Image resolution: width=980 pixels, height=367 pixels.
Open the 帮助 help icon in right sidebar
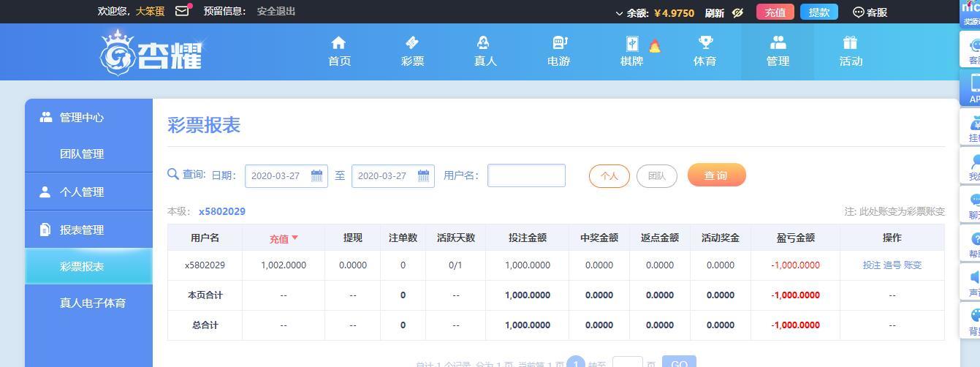point(975,239)
